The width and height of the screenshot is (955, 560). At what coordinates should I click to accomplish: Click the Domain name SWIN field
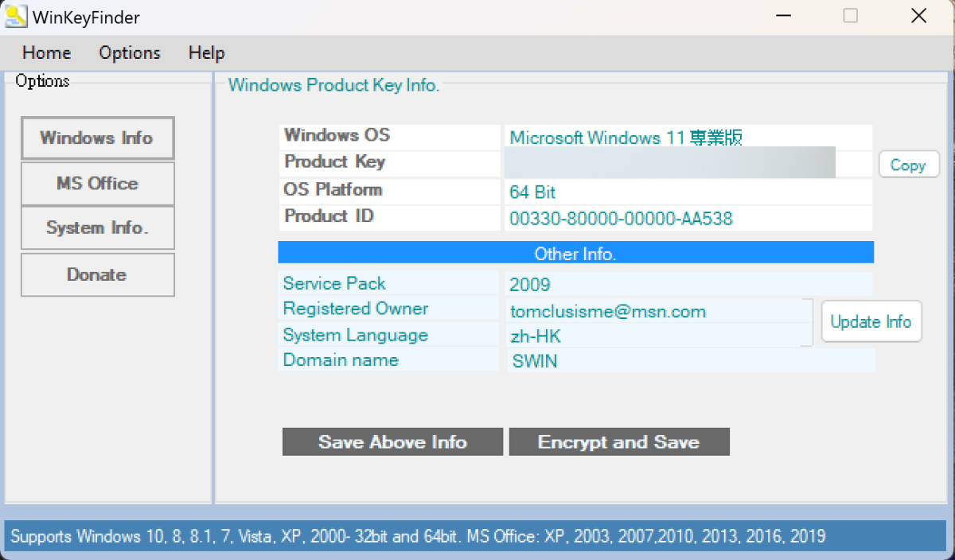689,361
